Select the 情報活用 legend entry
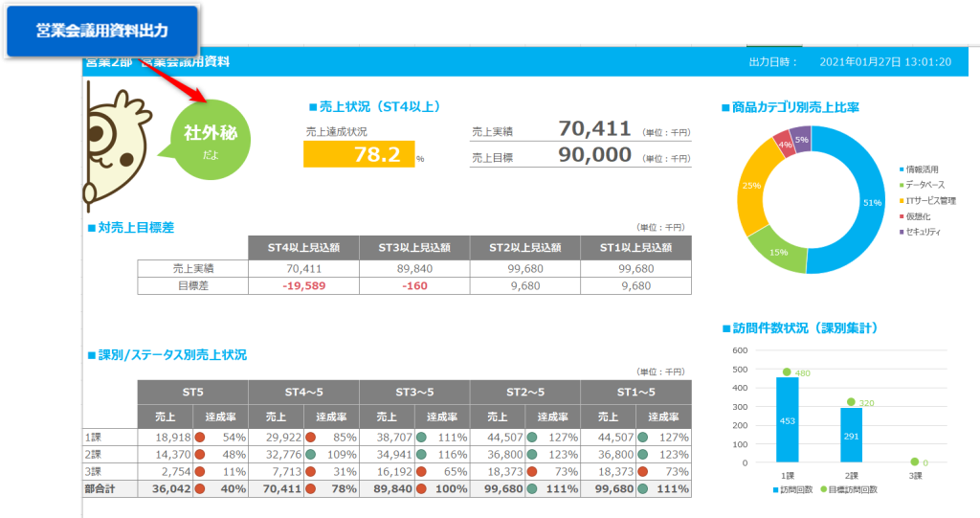 click(928, 169)
